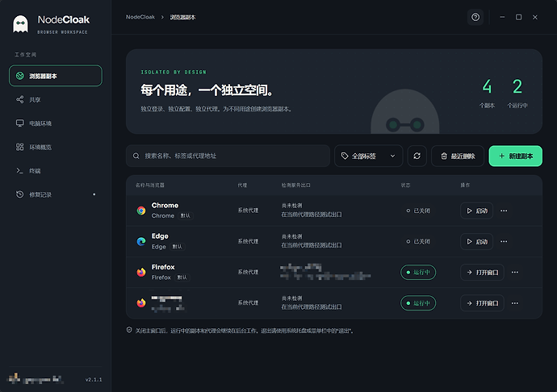Viewport: 557px width, 392px height.
Task: Click the Firefox profile name
Action: click(163, 267)
